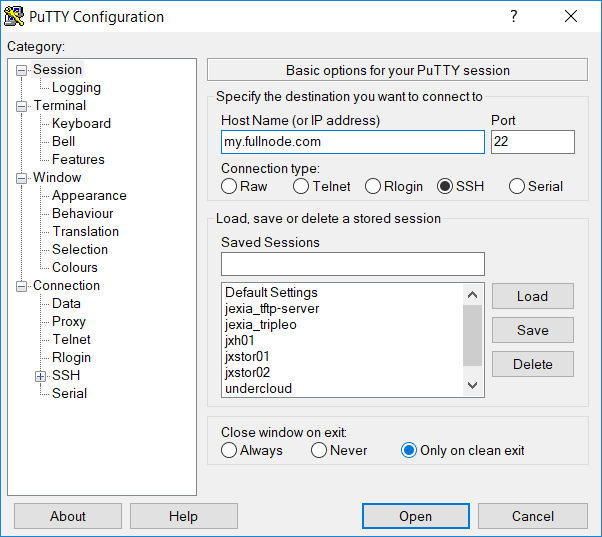Open the Terminal category
This screenshot has height=537, width=602.
[x=60, y=106]
